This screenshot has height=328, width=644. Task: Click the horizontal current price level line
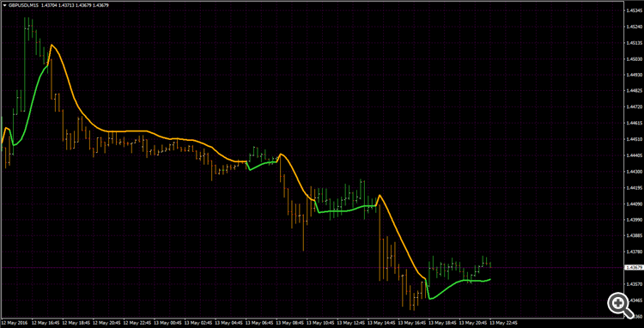point(313,268)
